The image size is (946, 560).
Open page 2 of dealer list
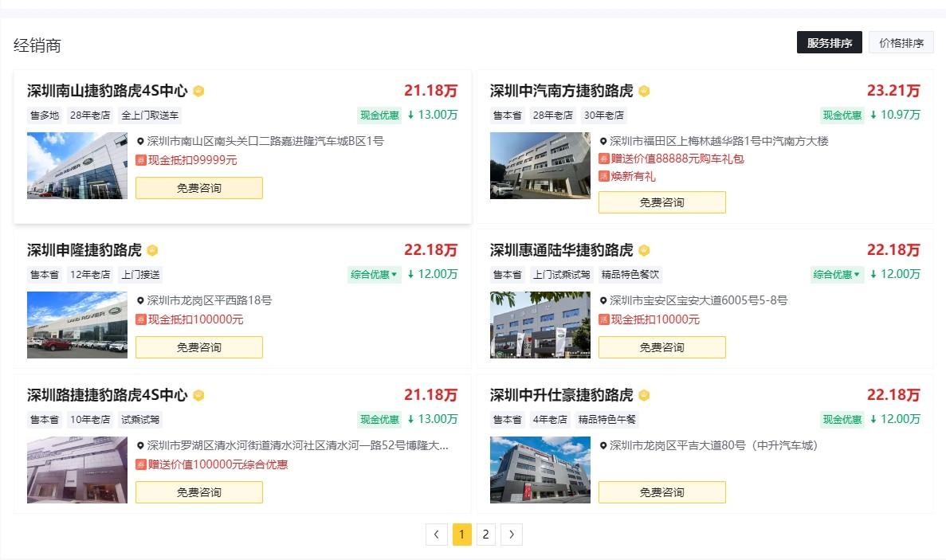[486, 535]
